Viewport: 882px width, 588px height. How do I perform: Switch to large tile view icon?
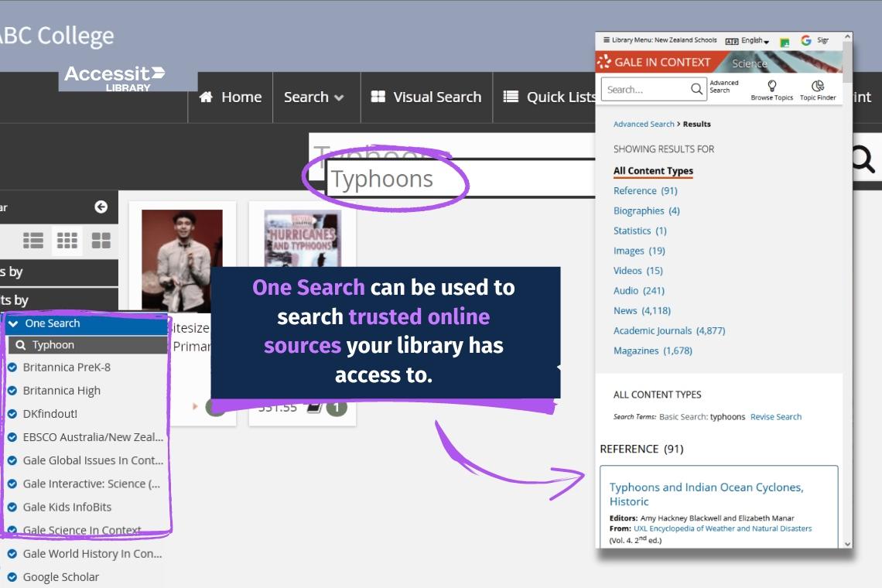click(x=101, y=241)
